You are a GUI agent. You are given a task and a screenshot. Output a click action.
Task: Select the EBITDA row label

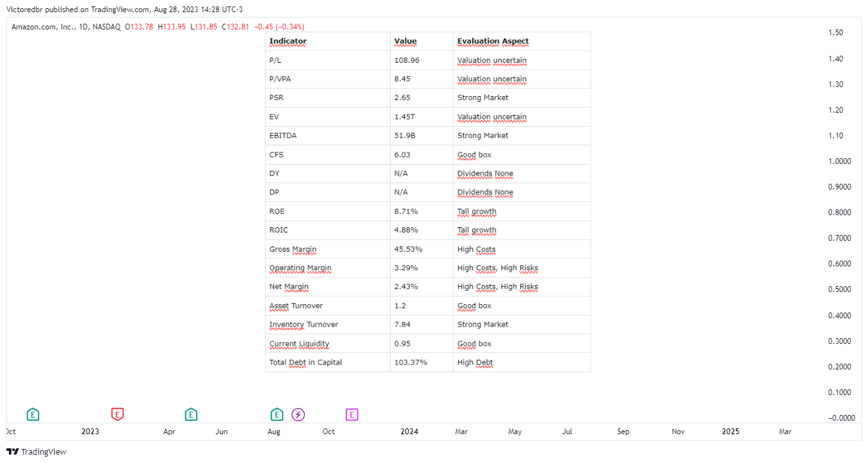tap(283, 136)
